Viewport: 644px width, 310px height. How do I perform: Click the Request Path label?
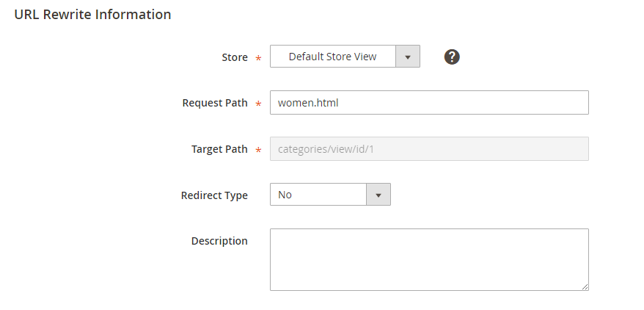[215, 103]
